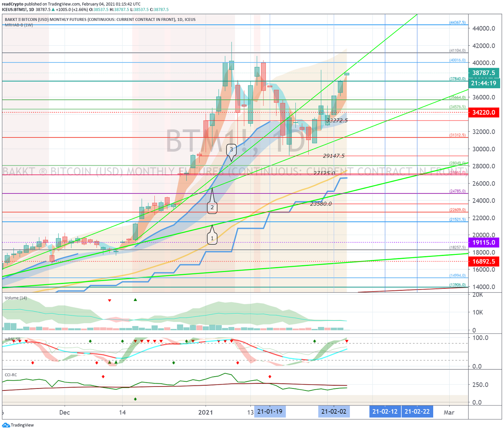
Task: Click the (40016.0) level label
Action: (457, 60)
